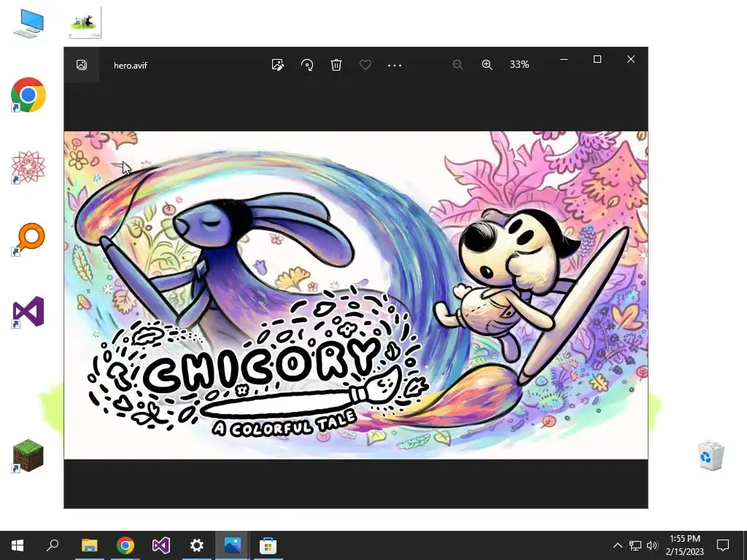Image resolution: width=747 pixels, height=560 pixels.
Task: Select the orange magnifier desktop shortcut
Action: tap(28, 239)
